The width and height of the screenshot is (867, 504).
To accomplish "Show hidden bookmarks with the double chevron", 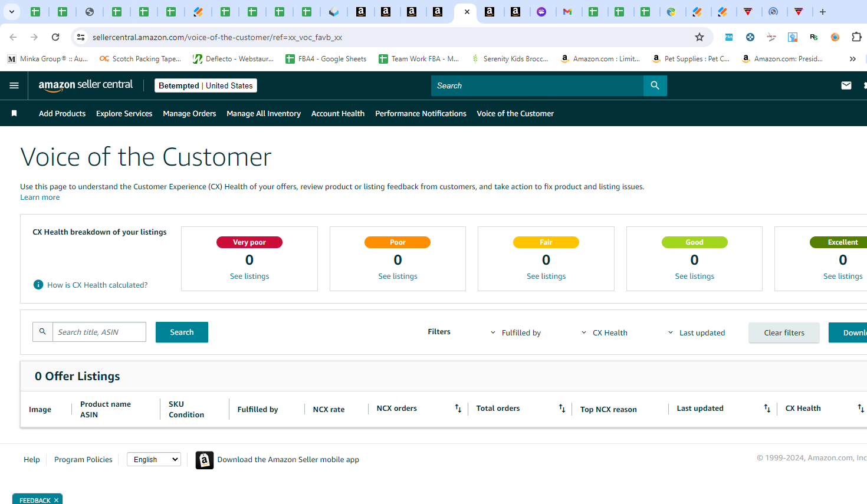I will [x=853, y=59].
